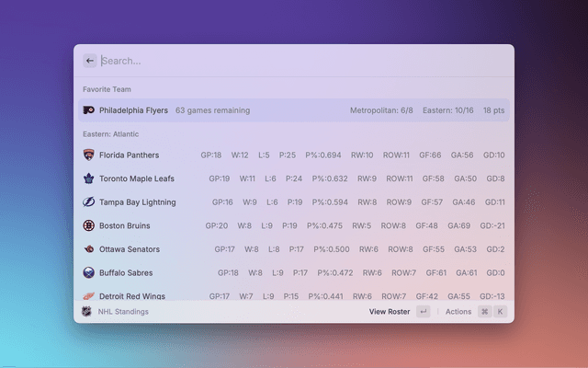Image resolution: width=588 pixels, height=368 pixels.
Task: Click the Tampa Bay Lightning logo
Action: (x=88, y=202)
